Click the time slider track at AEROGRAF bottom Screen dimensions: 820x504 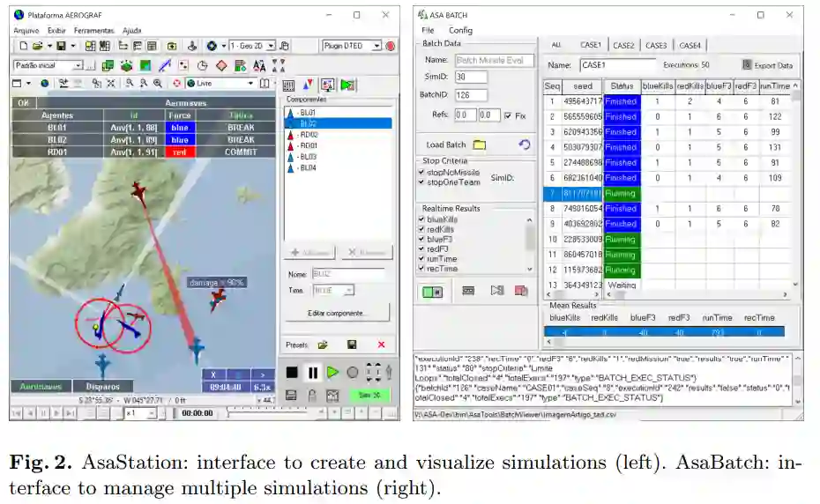point(266,413)
